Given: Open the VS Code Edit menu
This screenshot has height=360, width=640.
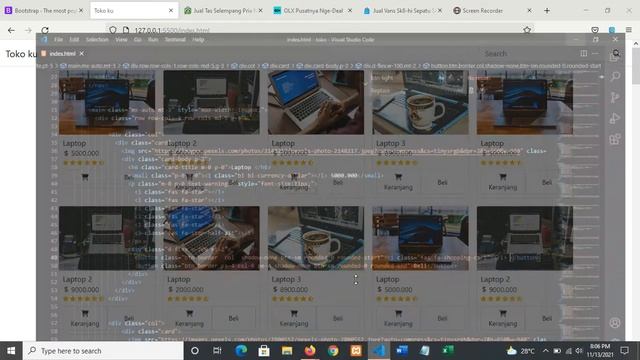Looking at the screenshot, I should 74,40.
